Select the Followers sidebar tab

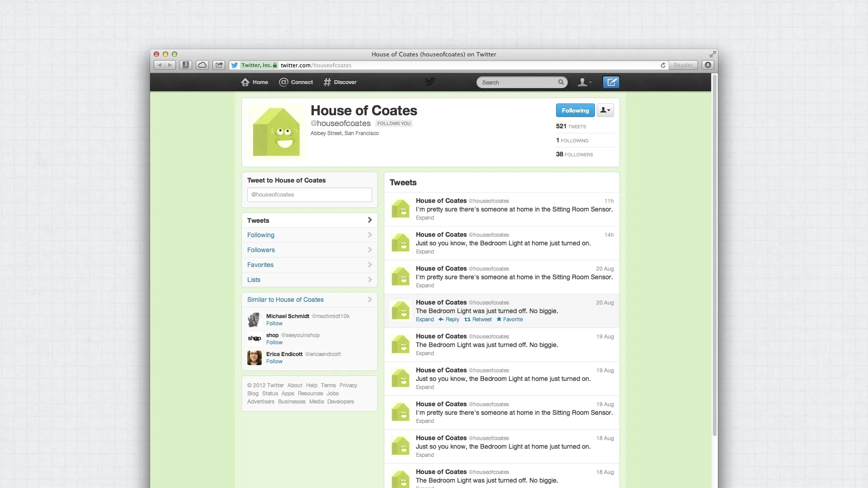pyautogui.click(x=310, y=250)
